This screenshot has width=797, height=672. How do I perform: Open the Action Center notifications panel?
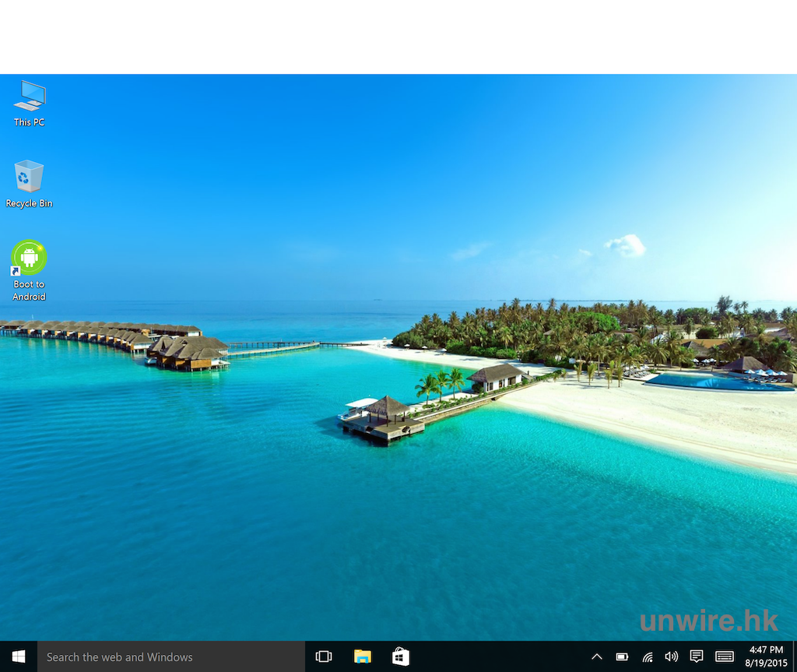pyautogui.click(x=697, y=656)
